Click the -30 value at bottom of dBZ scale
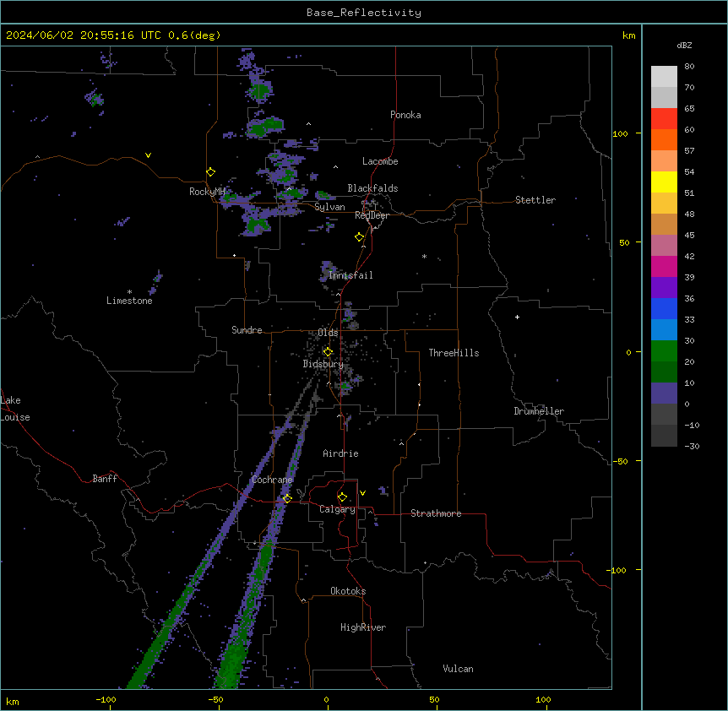The width and height of the screenshot is (728, 711). click(692, 446)
